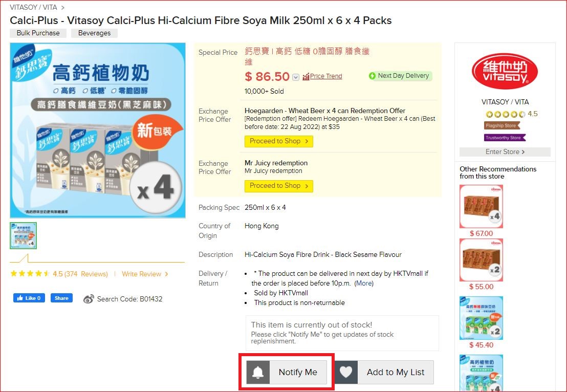Click the Weibo share icon
This screenshot has width=567, height=392.
89,299
